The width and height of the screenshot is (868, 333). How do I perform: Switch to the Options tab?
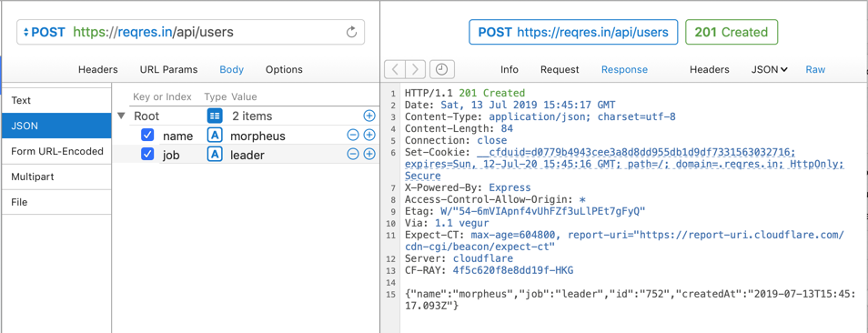coord(284,70)
